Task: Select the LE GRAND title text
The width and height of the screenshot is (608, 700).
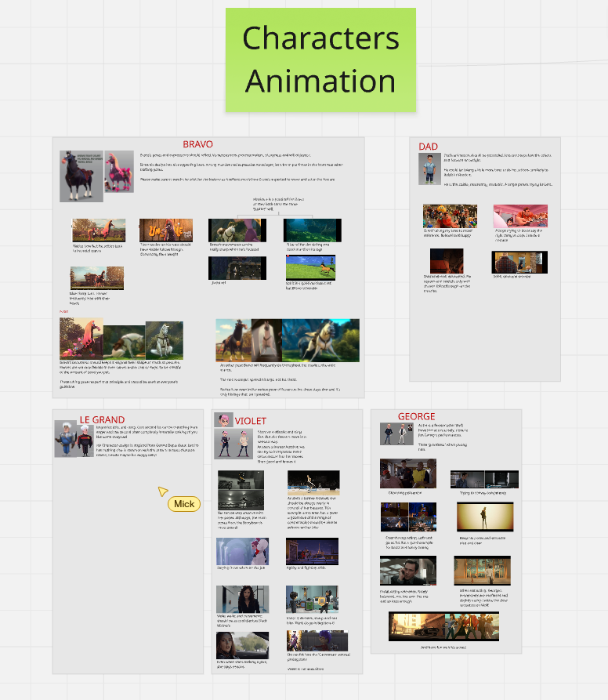Action: click(102, 419)
